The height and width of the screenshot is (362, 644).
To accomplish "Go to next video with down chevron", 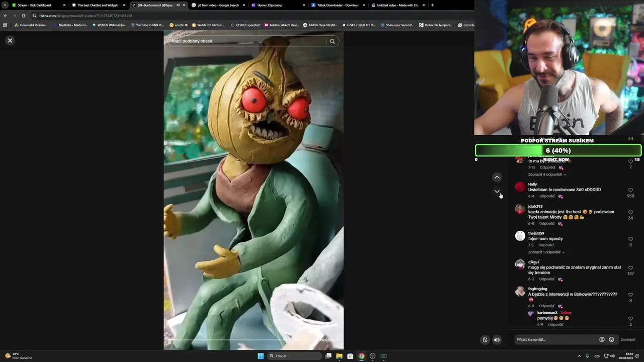I will (497, 191).
